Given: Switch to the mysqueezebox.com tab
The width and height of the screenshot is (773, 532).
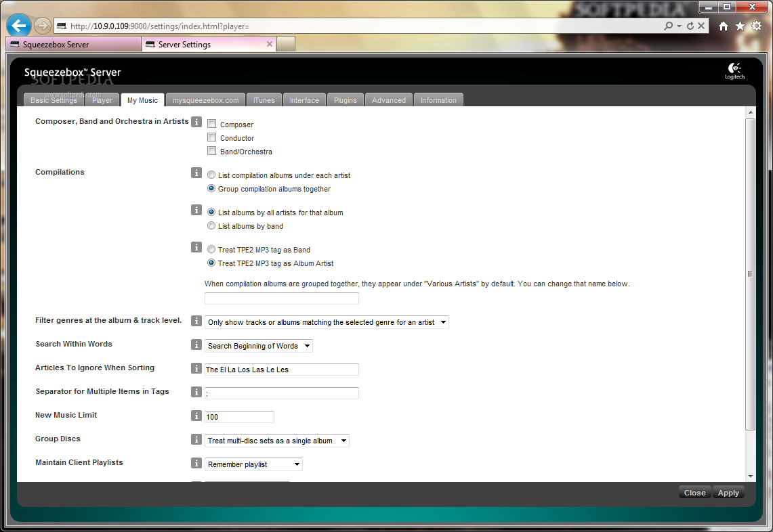Looking at the screenshot, I should [205, 100].
